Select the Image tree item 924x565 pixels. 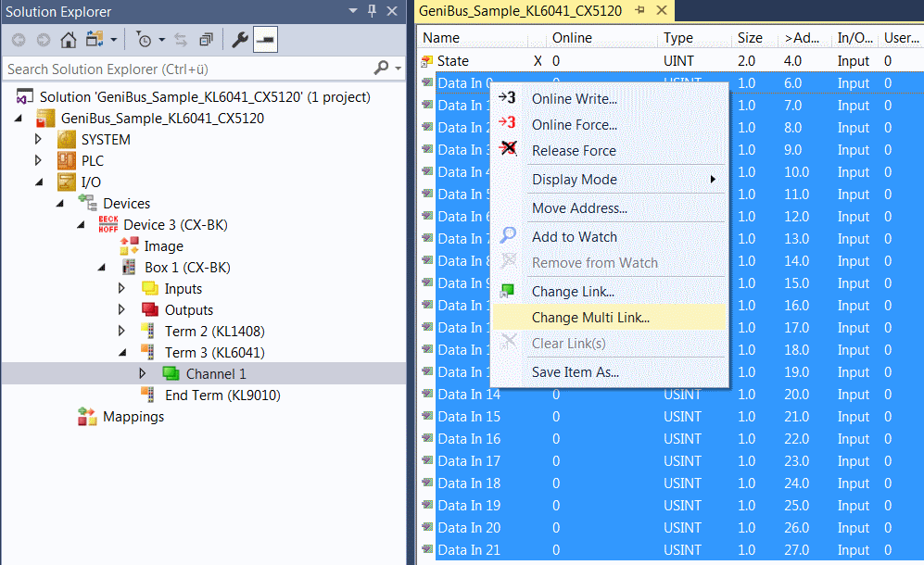click(x=163, y=245)
